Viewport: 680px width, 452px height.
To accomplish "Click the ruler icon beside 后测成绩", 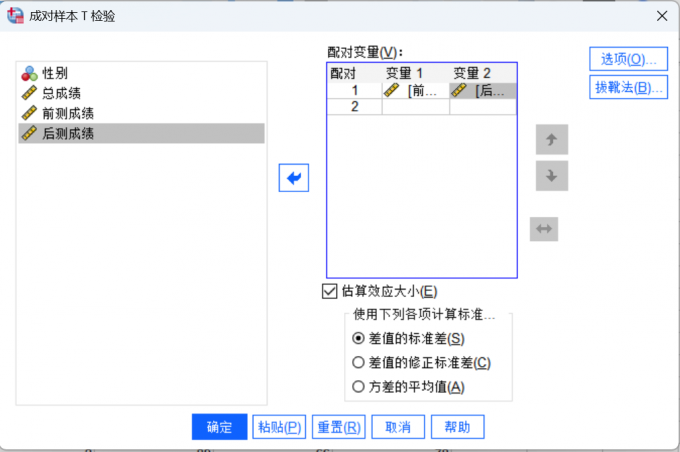I will [x=29, y=133].
